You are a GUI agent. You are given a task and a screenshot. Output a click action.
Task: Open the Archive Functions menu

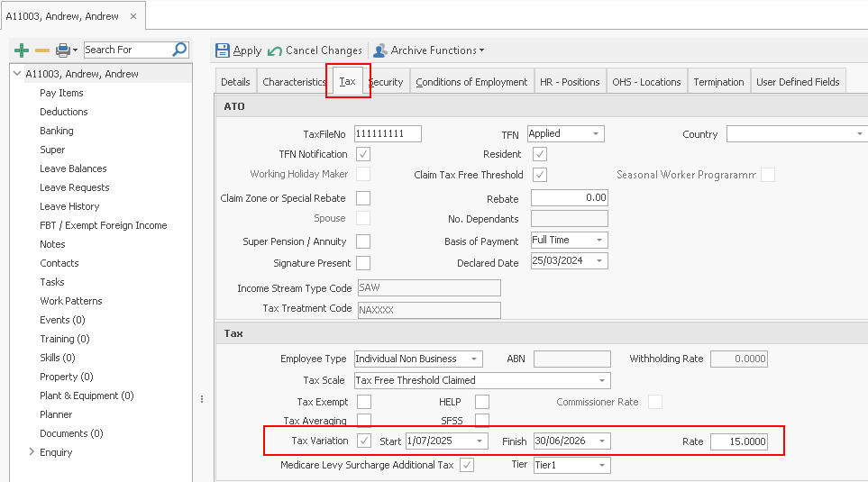pos(429,50)
